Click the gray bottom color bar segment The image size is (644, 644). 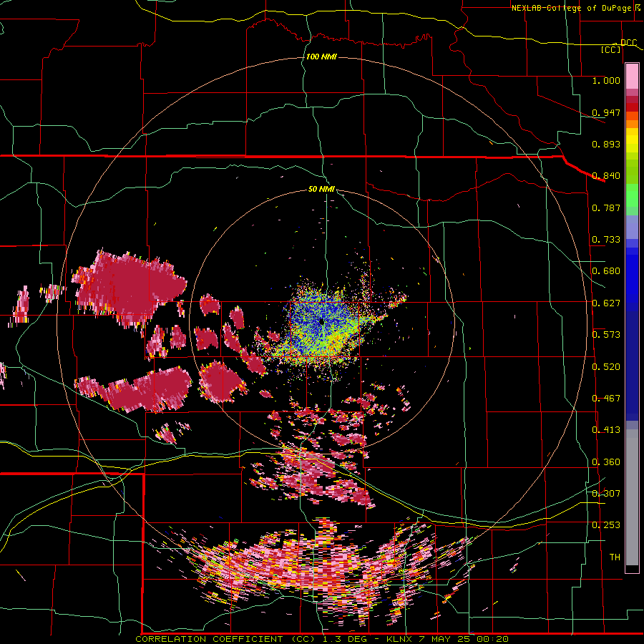(x=632, y=497)
